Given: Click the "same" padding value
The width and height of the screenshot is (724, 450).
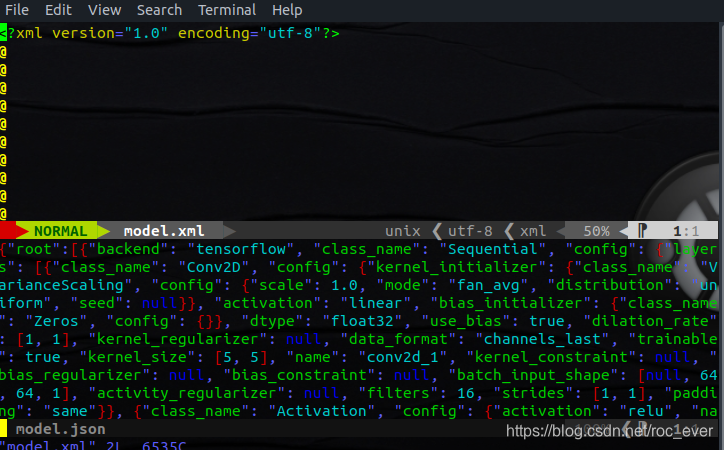Looking at the screenshot, I should click(x=70, y=411).
